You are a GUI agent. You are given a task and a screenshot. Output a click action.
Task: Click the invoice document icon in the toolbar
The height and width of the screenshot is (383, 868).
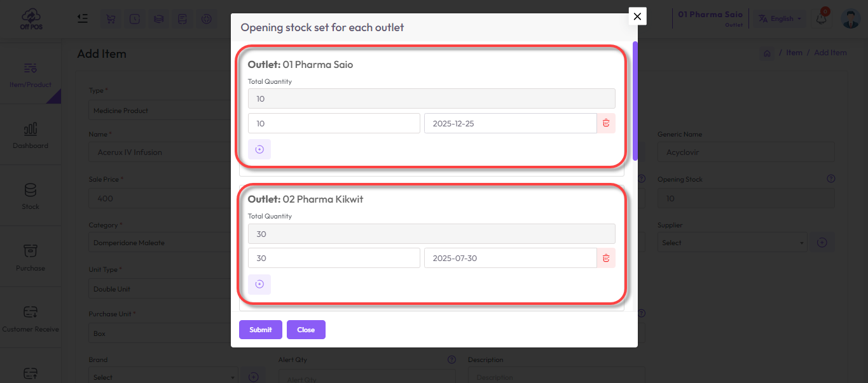pyautogui.click(x=183, y=18)
